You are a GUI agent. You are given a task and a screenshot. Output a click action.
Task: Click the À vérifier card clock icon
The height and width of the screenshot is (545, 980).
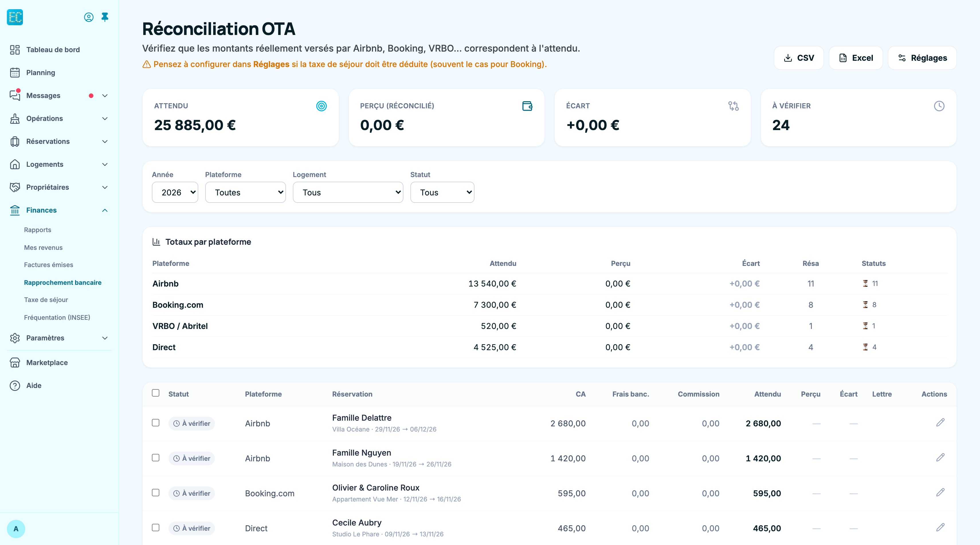[939, 106]
